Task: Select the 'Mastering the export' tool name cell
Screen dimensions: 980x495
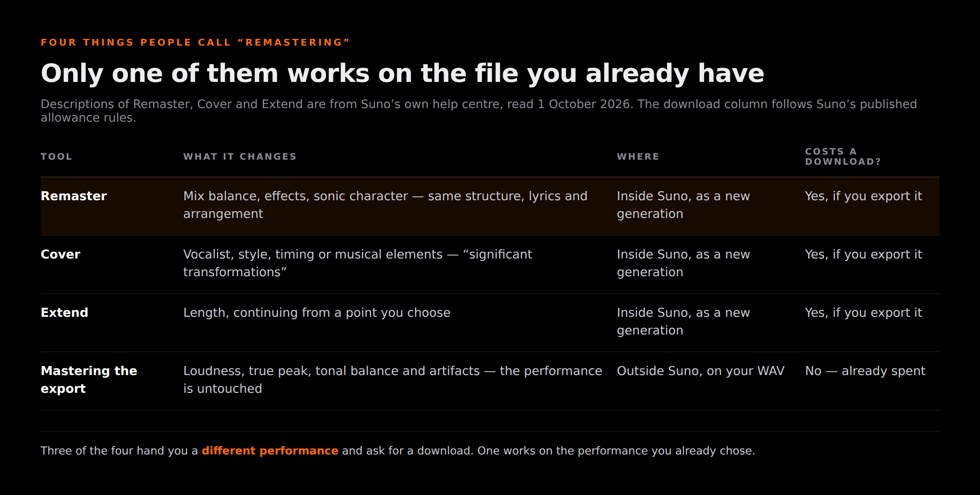Action: 89,380
